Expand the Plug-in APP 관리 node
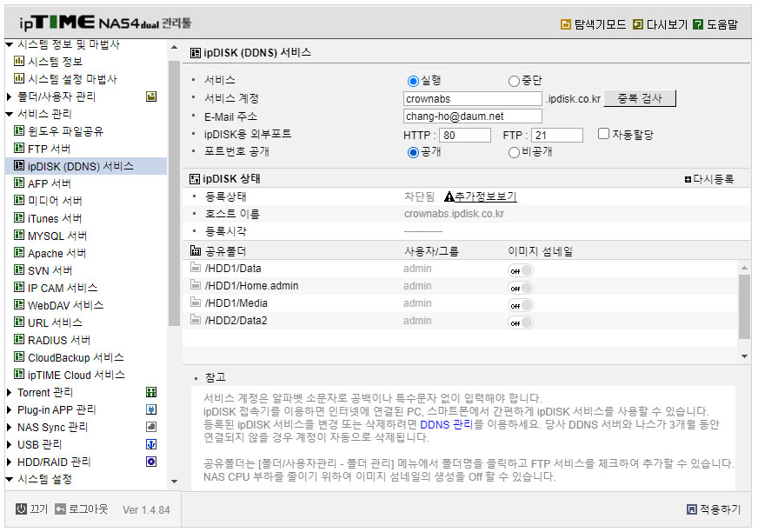 pyautogui.click(x=10, y=409)
